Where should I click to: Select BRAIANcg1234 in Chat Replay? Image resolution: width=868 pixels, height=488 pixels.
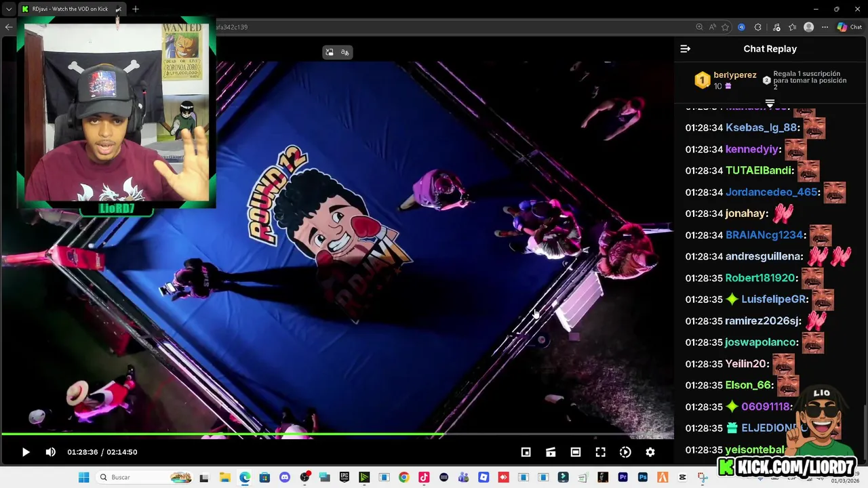pyautogui.click(x=764, y=235)
